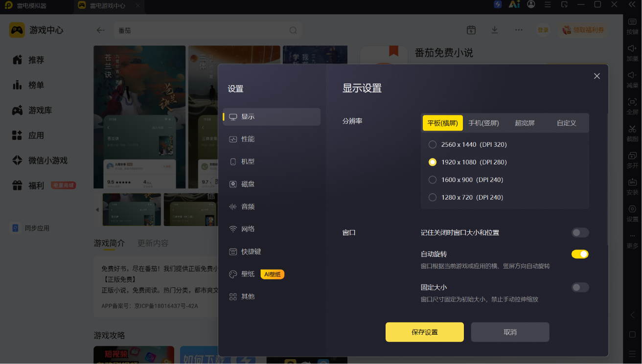This screenshot has height=364, width=642.
Task: Select the 自定义 resolution tab
Action: pyautogui.click(x=566, y=123)
